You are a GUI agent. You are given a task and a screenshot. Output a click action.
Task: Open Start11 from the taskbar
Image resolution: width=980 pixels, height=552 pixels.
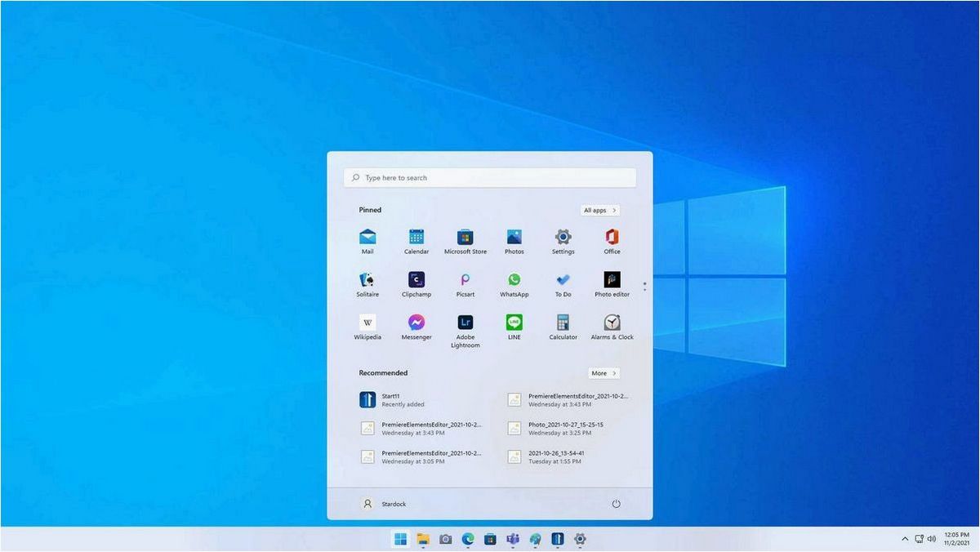(558, 539)
